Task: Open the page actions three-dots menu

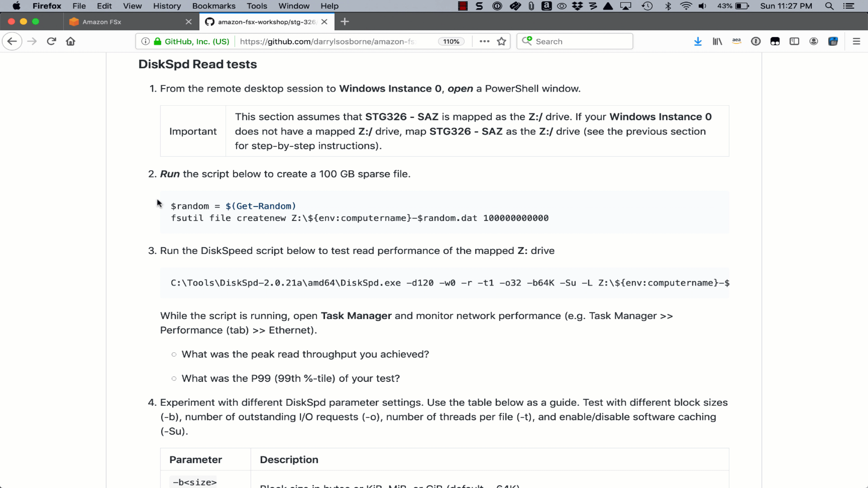Action: [484, 41]
